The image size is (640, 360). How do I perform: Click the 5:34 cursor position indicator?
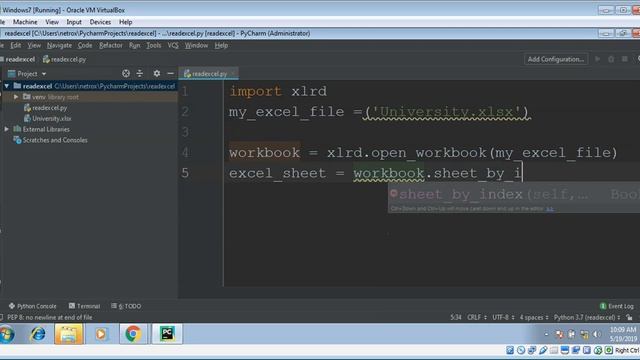tap(456, 317)
